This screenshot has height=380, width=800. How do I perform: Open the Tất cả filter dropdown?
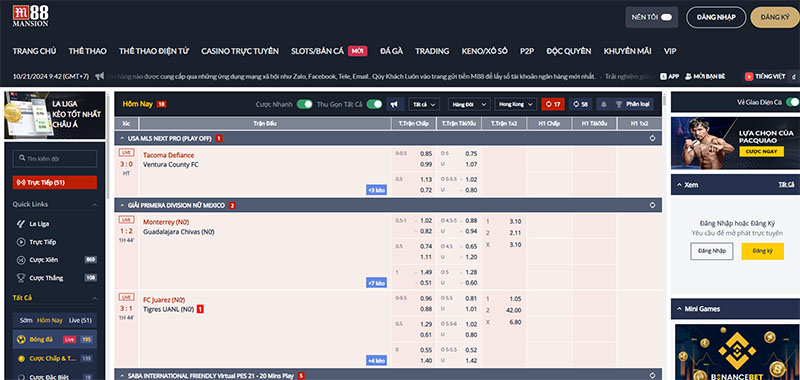[424, 104]
